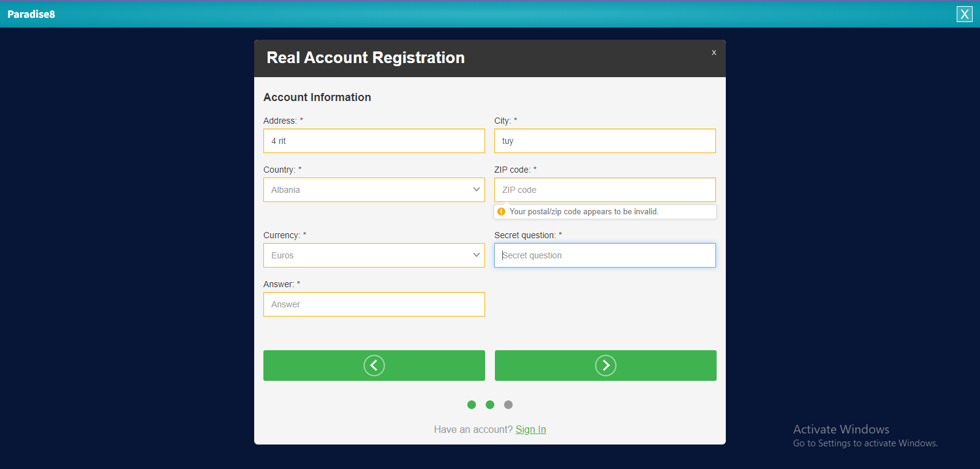
Task: Follow the Sign In link
Action: click(530, 430)
